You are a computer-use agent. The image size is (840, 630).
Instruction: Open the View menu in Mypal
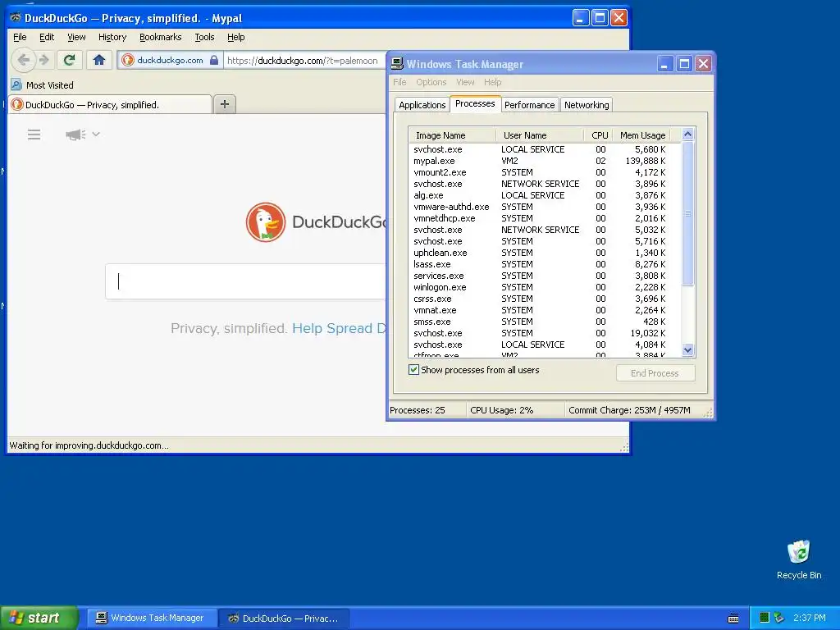pyautogui.click(x=76, y=37)
